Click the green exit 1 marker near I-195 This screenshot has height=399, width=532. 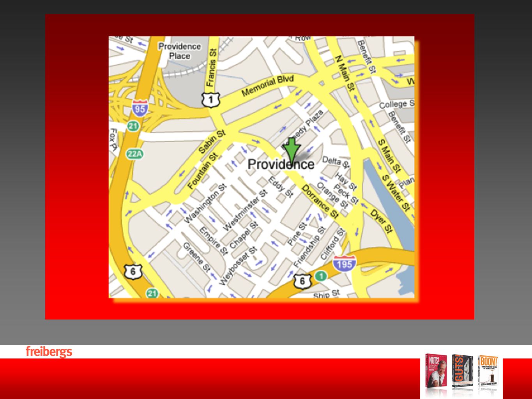click(320, 276)
